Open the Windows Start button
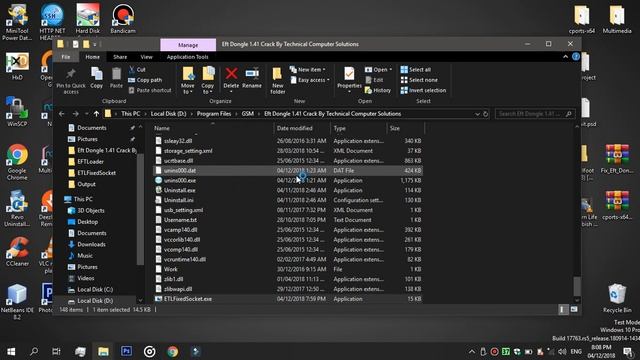The height and width of the screenshot is (360, 640). click(11, 351)
